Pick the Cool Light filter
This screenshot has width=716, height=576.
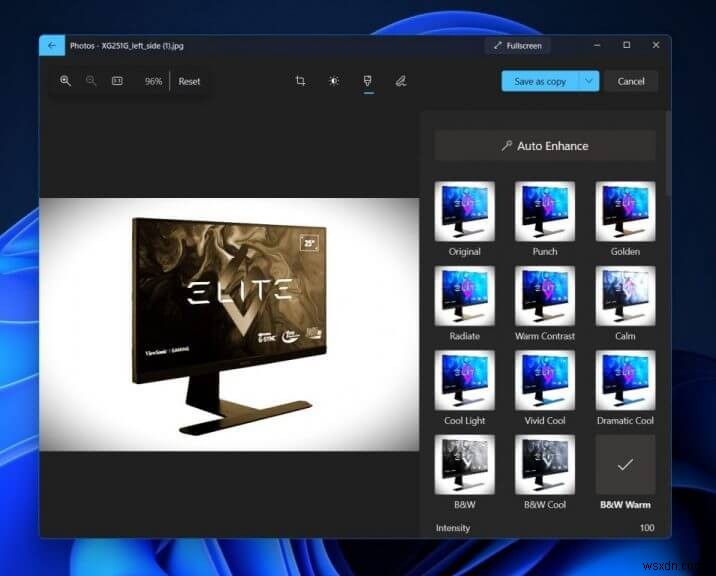[x=464, y=380]
